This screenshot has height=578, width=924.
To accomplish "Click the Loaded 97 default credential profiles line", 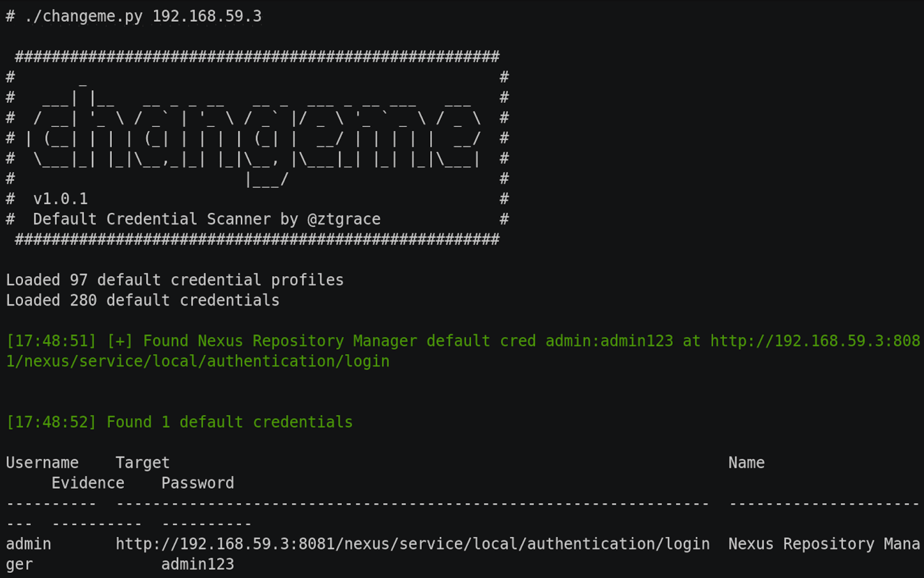I will coord(175,280).
